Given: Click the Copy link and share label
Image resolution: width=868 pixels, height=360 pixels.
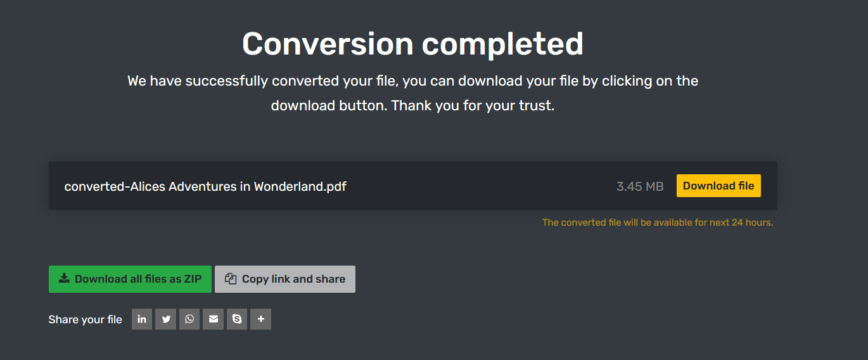Looking at the screenshot, I should 293,279.
